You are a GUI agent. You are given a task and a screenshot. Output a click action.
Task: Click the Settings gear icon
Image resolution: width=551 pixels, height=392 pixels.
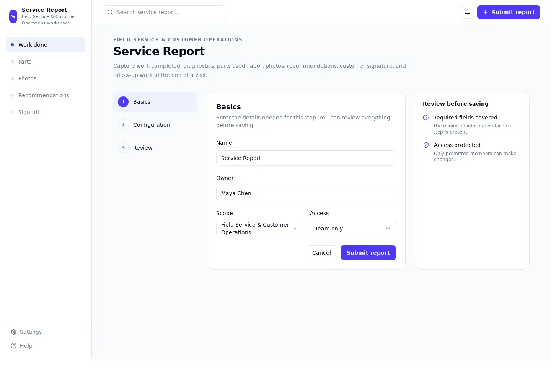[x=14, y=332]
